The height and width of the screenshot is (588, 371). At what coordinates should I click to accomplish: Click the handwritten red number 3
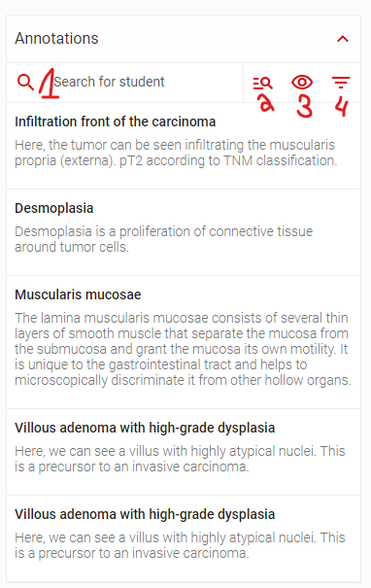tap(304, 106)
